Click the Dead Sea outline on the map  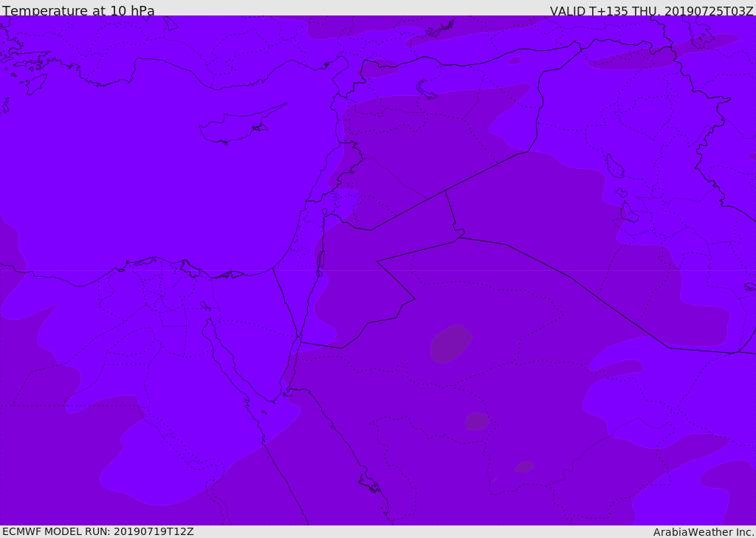point(320,261)
